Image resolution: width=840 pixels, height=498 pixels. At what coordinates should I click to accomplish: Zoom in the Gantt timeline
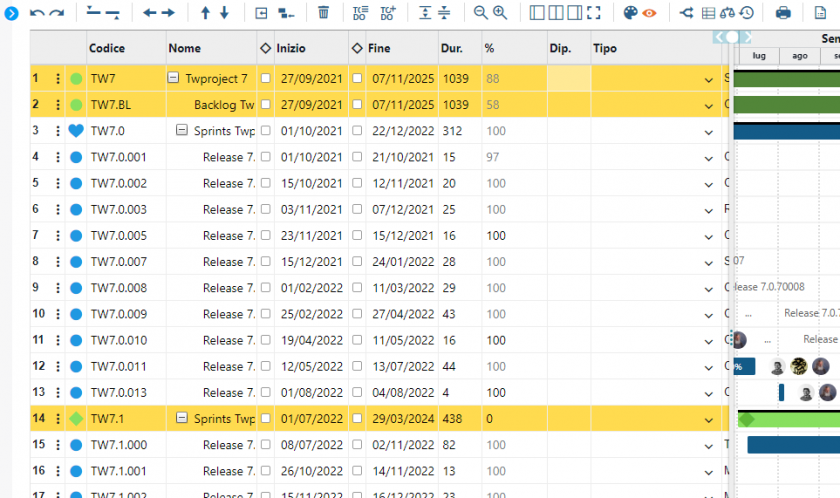500,13
